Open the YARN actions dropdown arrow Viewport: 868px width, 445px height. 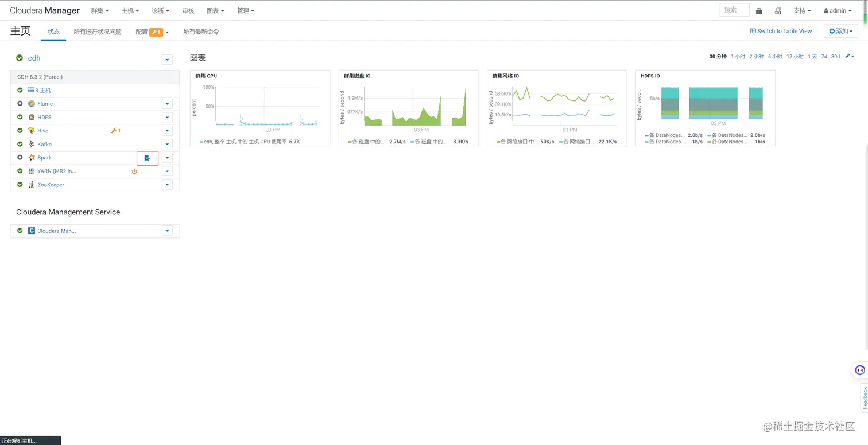(167, 171)
